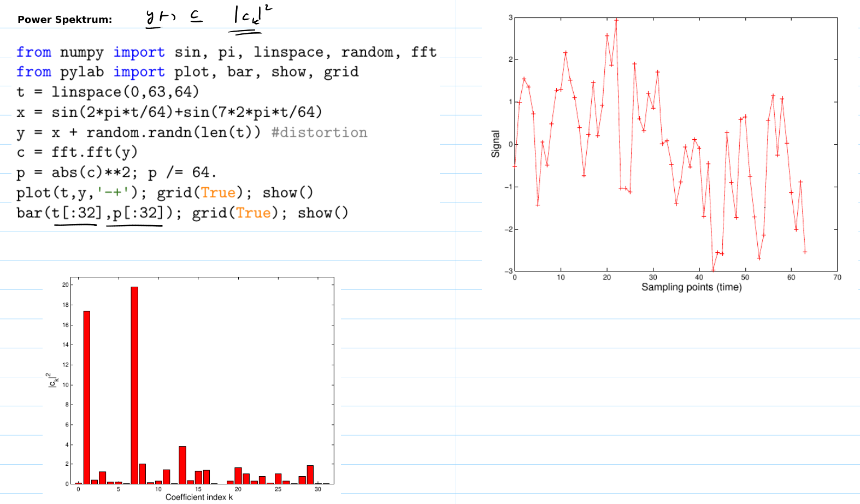Click the 'Coefficient index k' axis label
The image size is (860, 504).
tap(199, 497)
